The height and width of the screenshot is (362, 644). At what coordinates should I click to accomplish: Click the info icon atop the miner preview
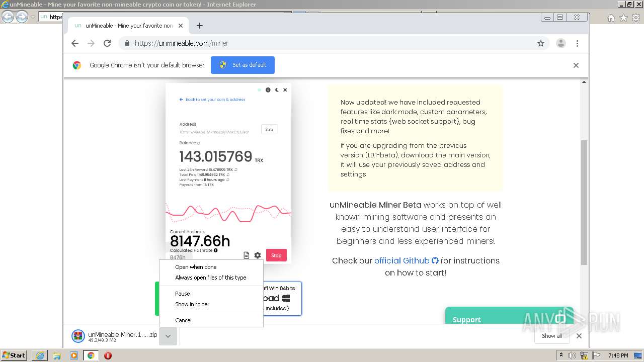268,90
